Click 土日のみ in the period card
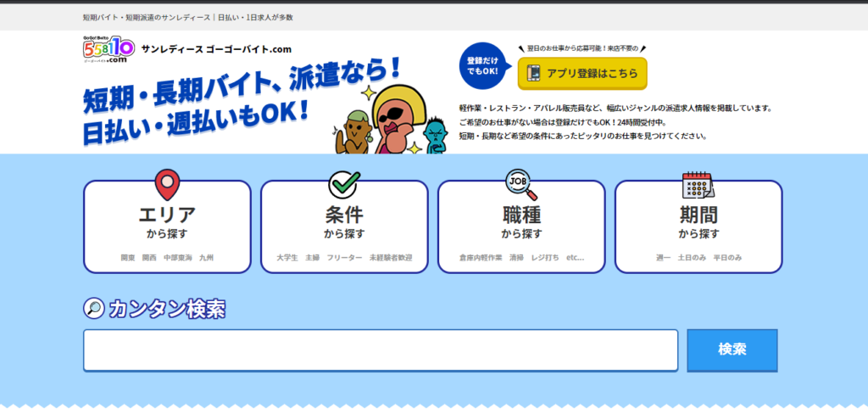 (692, 258)
